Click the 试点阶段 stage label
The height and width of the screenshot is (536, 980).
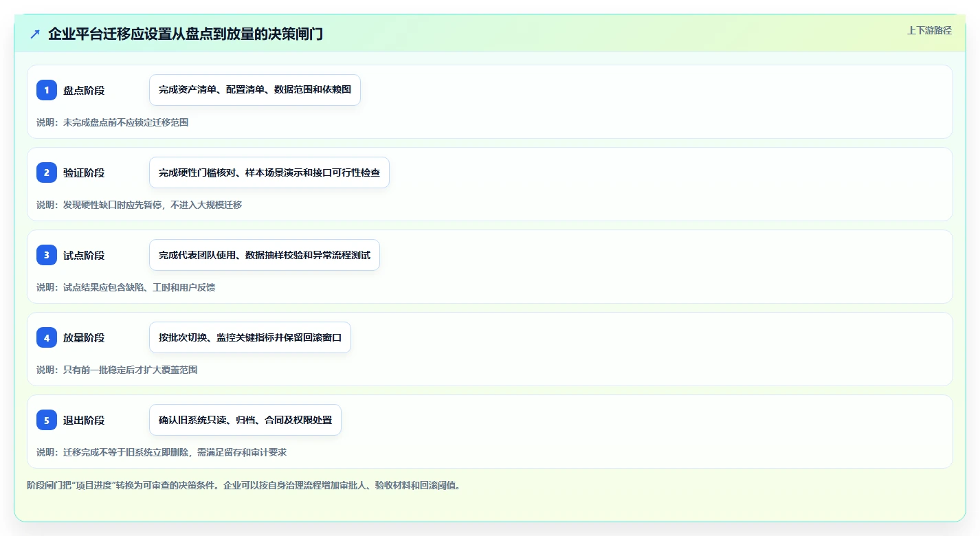tap(84, 255)
